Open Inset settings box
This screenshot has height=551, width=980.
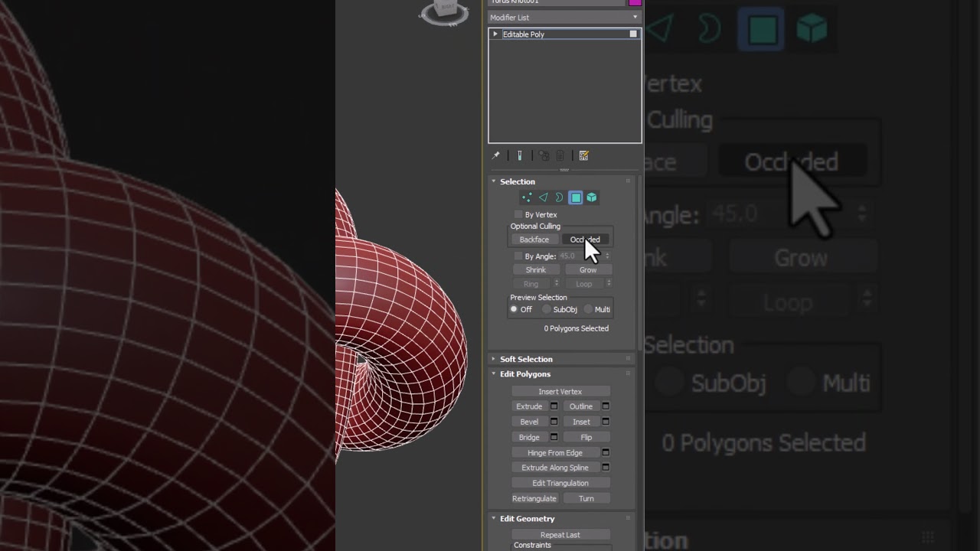click(x=606, y=422)
